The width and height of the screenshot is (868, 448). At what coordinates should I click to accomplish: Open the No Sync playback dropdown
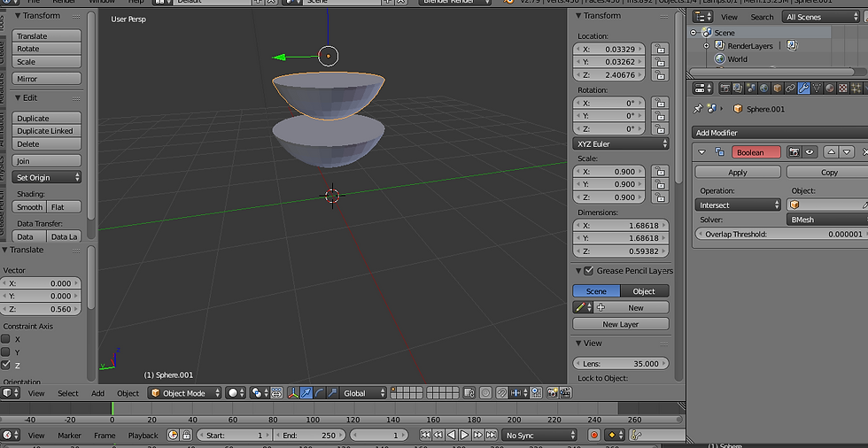539,436
